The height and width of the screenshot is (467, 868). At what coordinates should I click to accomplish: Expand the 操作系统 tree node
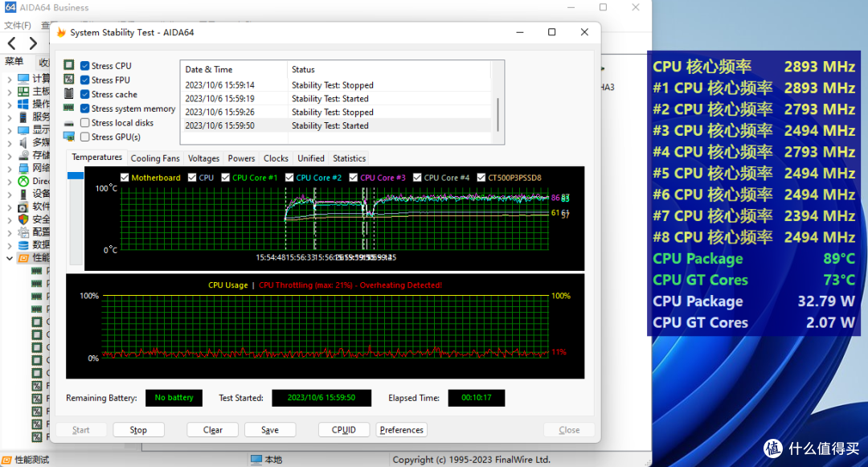[x=10, y=104]
